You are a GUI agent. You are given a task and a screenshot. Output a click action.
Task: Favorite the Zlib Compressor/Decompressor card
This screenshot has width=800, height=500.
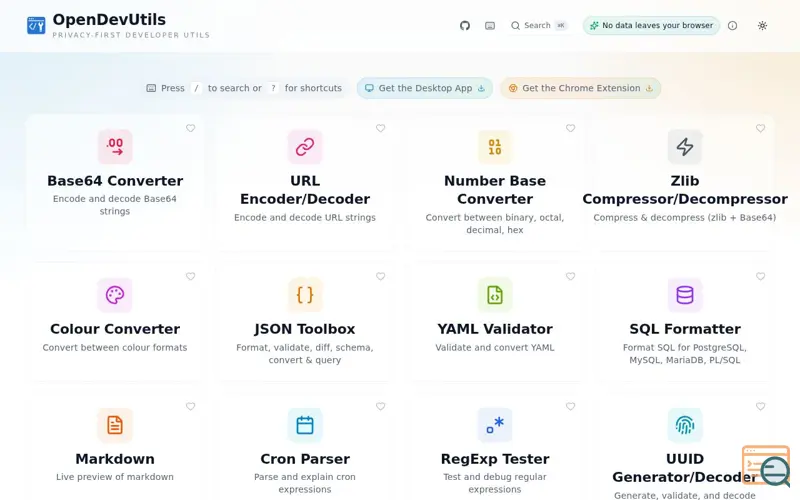(760, 128)
